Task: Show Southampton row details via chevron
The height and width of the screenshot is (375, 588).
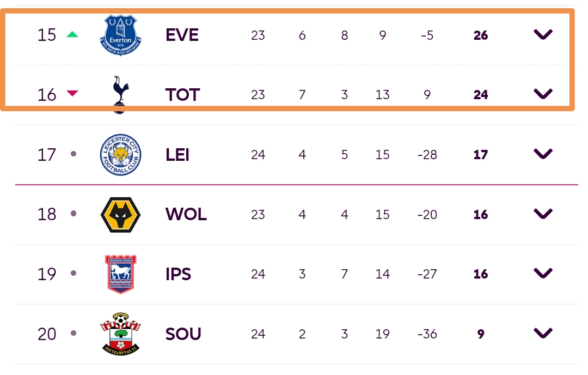Action: point(543,333)
